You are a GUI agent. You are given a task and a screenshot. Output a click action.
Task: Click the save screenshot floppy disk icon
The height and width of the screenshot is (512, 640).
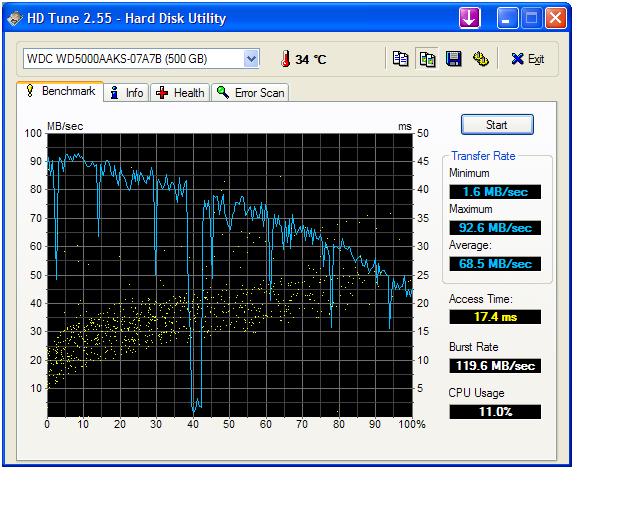point(453,59)
